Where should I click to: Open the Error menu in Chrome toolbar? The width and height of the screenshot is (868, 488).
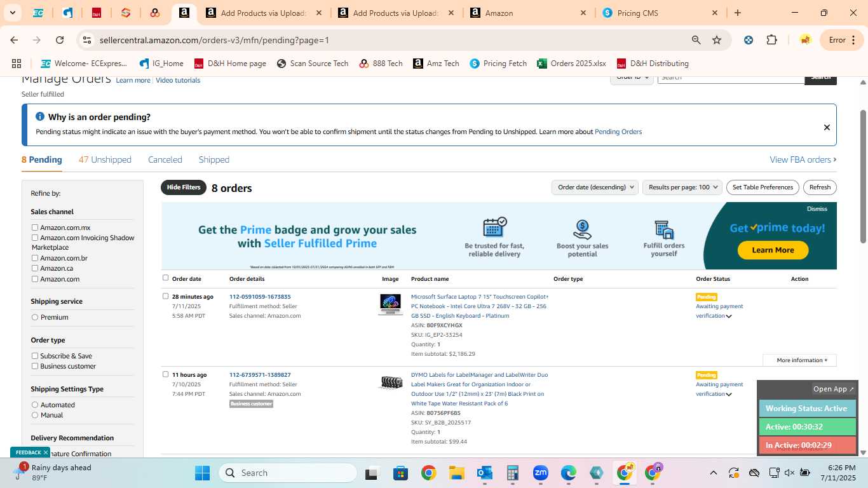click(843, 40)
